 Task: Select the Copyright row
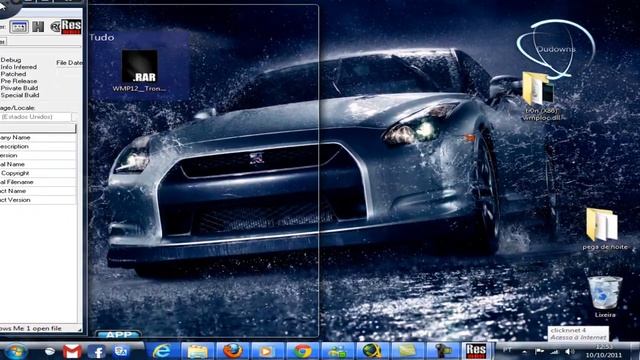(38, 173)
